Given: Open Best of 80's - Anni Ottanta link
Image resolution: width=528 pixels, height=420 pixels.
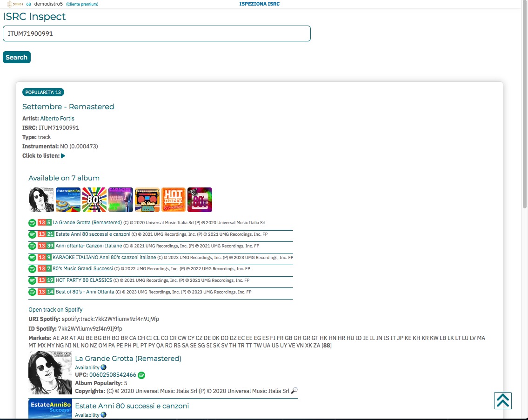Looking at the screenshot, I should tap(85, 292).
